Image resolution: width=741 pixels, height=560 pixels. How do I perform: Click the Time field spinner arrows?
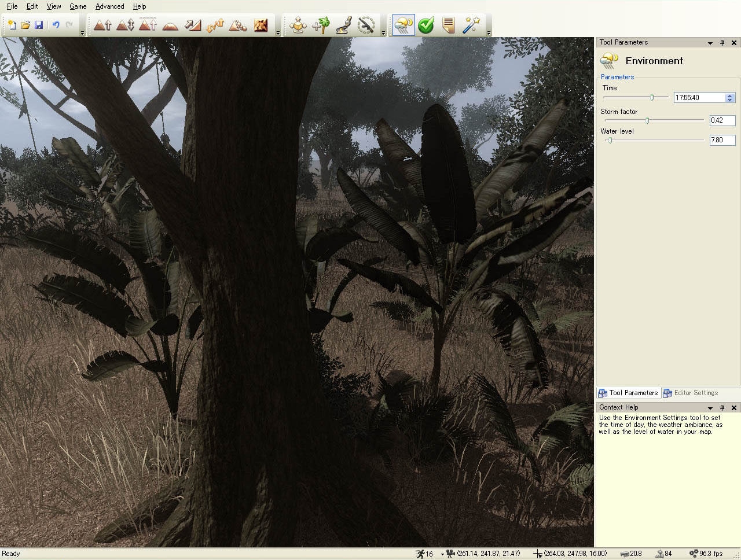point(730,98)
